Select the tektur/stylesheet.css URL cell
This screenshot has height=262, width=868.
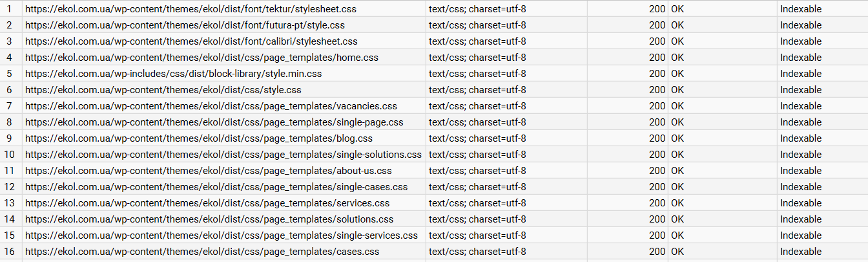[x=223, y=9]
